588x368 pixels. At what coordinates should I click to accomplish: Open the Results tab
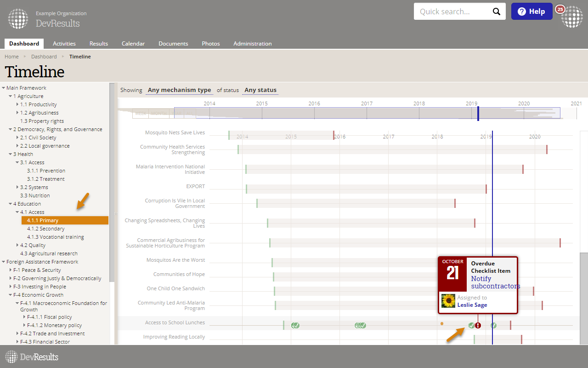[x=99, y=44]
